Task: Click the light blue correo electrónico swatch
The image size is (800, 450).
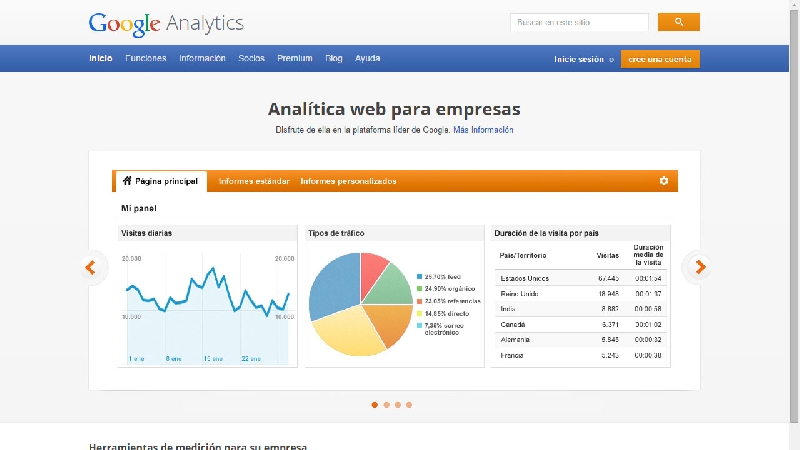Action: point(419,326)
